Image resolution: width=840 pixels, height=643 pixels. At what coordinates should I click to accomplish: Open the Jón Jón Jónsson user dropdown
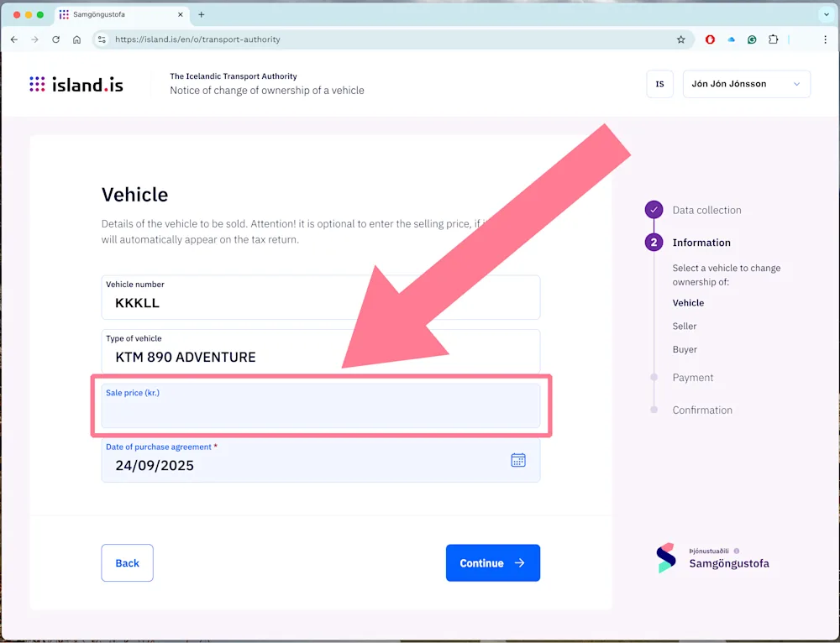[x=746, y=84]
